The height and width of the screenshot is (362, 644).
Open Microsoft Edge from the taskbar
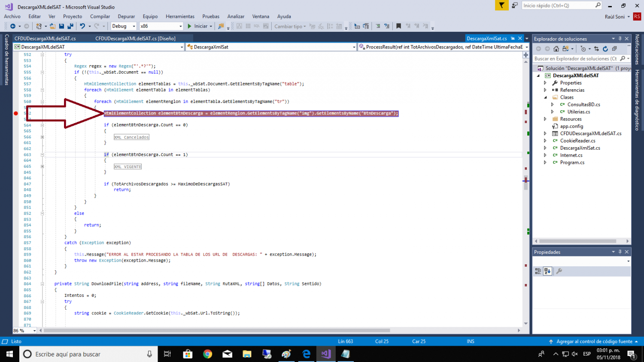[306, 354]
